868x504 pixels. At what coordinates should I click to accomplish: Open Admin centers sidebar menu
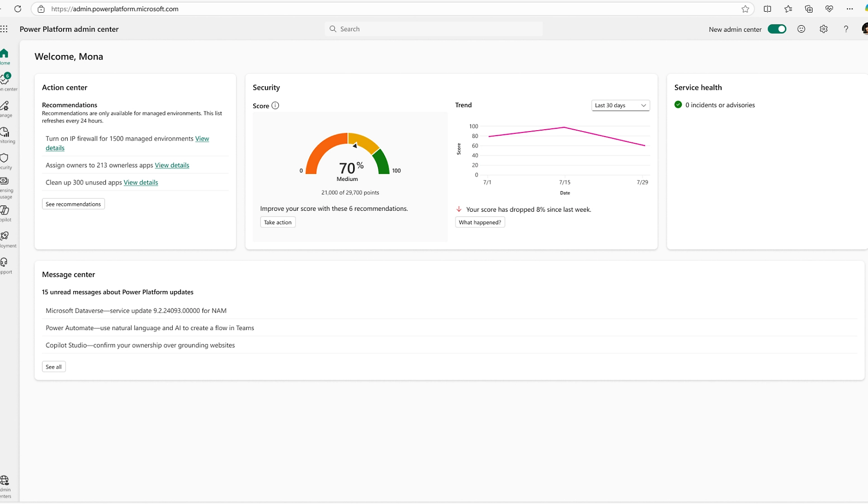[x=5, y=481]
